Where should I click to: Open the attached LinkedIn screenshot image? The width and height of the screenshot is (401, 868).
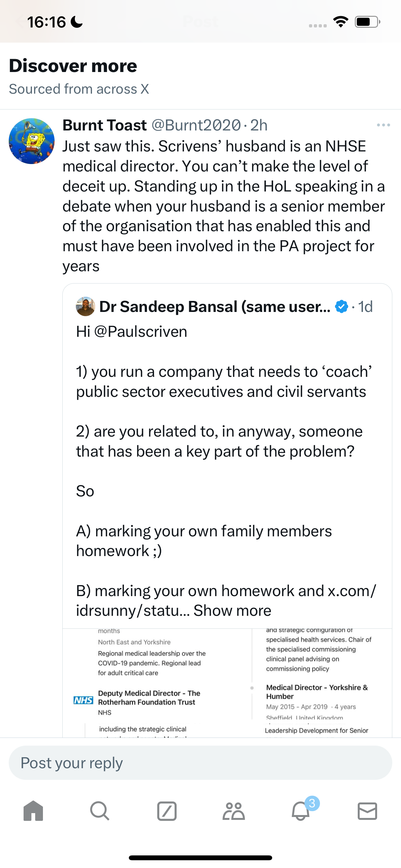(x=227, y=683)
